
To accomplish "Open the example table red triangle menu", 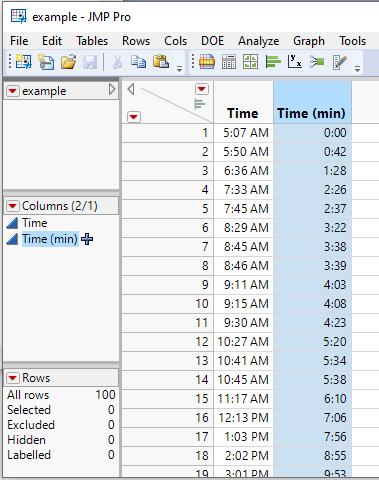I will (13, 91).
